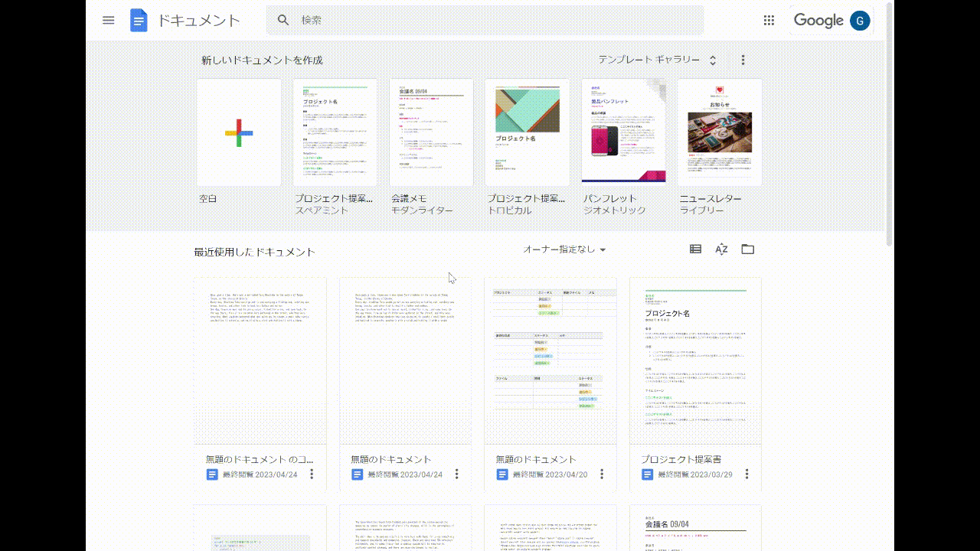The height and width of the screenshot is (551, 980).
Task: Focus the 検索 search field
Action: tap(485, 21)
